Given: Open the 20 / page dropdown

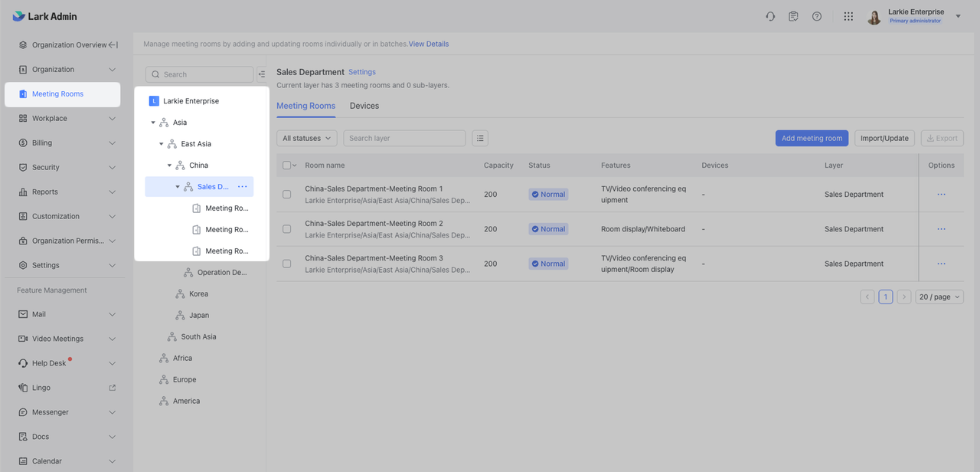Looking at the screenshot, I should click(939, 297).
